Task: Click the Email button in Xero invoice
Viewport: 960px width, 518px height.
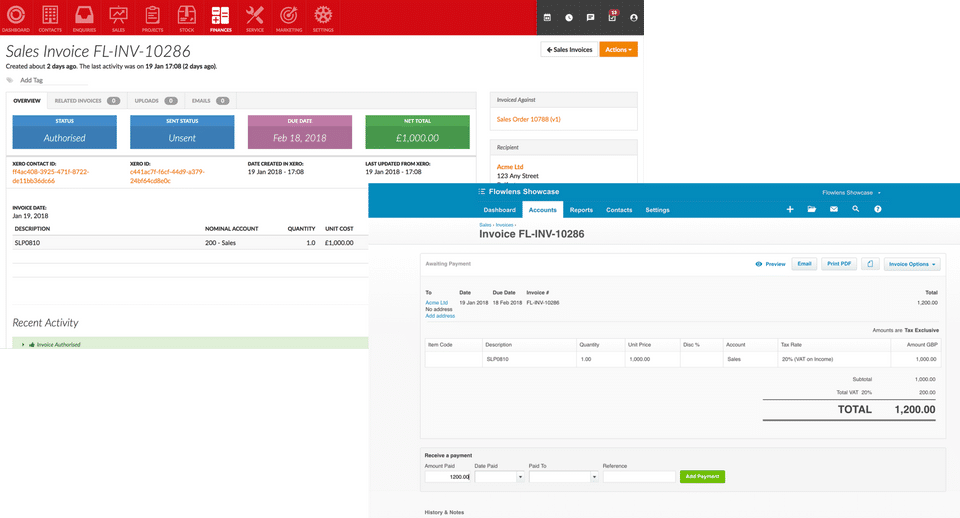Action: 804,264
